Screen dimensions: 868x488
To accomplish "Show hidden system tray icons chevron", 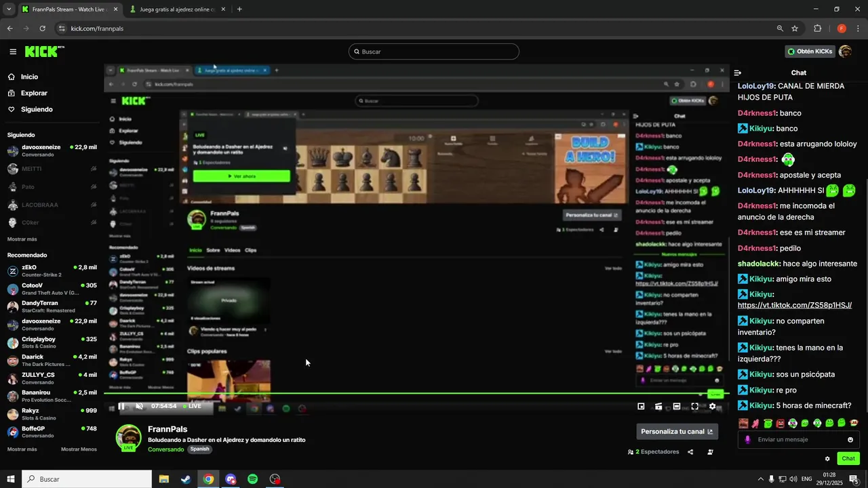I will coord(760,479).
